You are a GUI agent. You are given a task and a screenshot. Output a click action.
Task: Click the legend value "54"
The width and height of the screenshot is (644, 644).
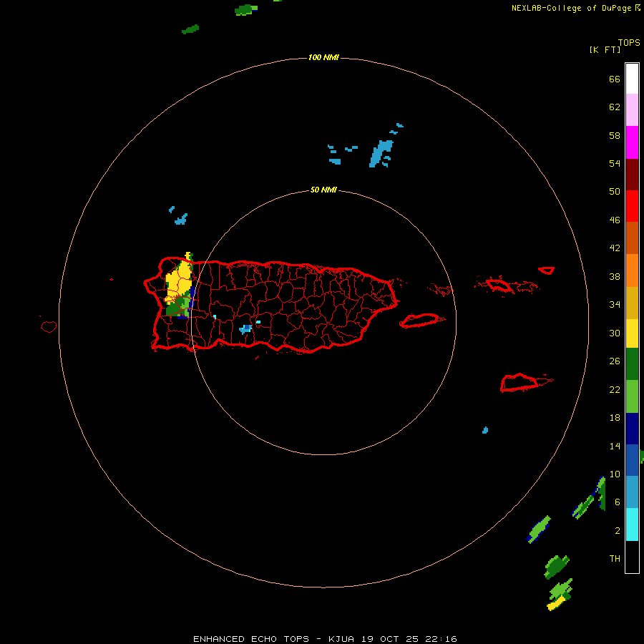point(615,163)
